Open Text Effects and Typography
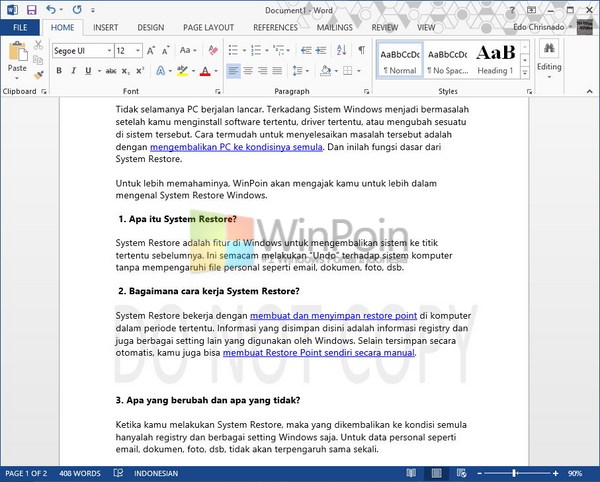600x482 pixels. pos(161,71)
